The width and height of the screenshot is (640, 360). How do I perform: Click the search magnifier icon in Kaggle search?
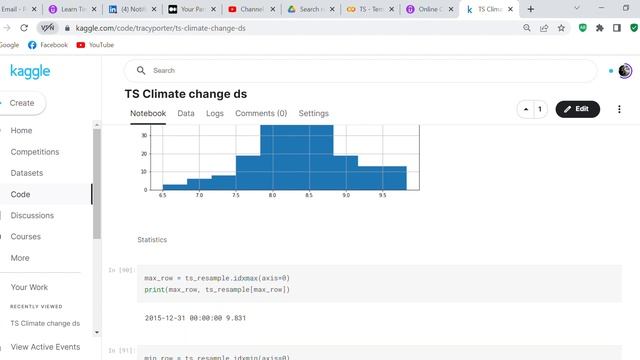pos(141,70)
